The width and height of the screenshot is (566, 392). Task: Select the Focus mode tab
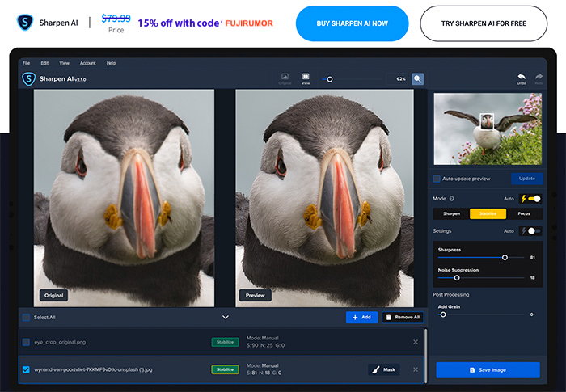[524, 213]
